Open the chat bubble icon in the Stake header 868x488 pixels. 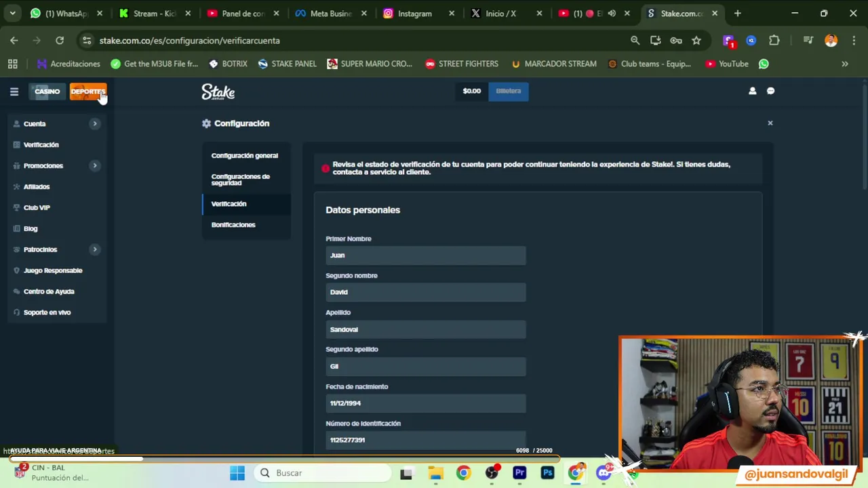click(x=770, y=91)
